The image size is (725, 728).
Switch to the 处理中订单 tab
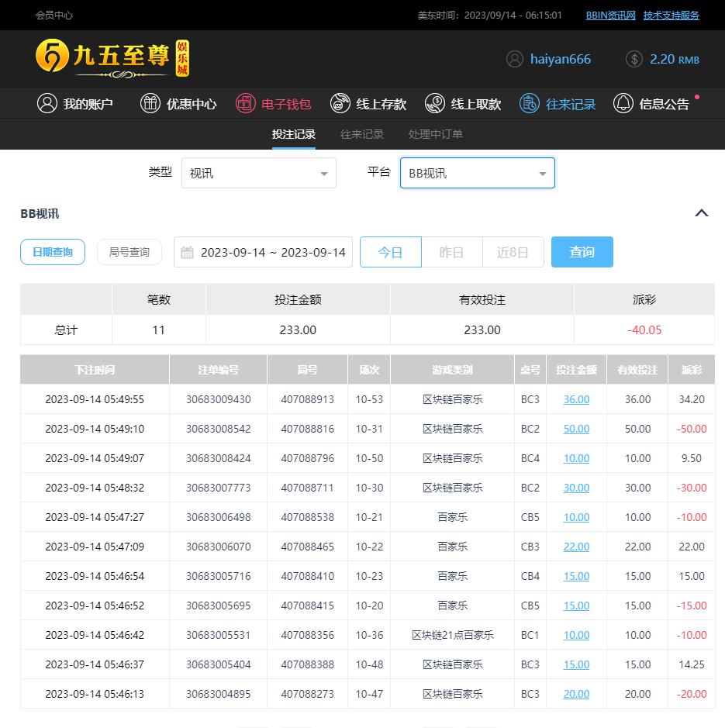click(x=436, y=134)
